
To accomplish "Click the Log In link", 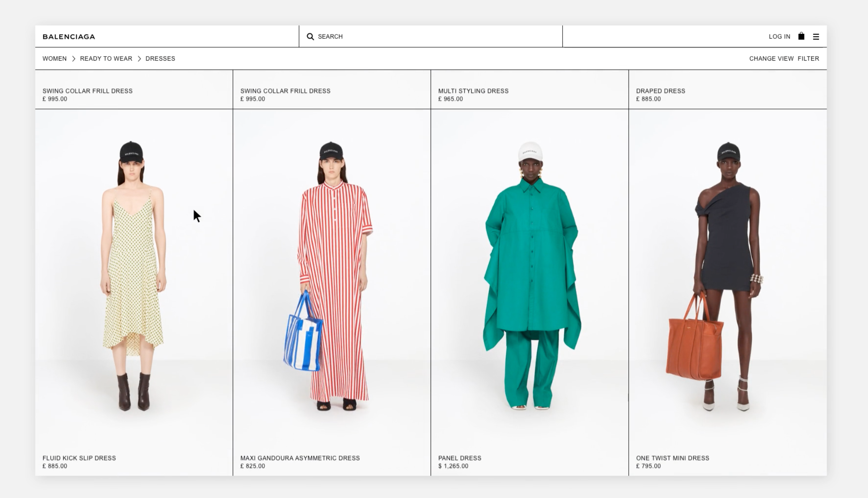I will [x=780, y=37].
